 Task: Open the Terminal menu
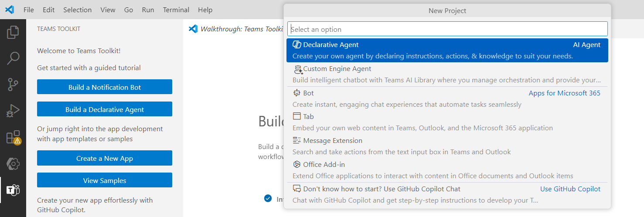176,10
